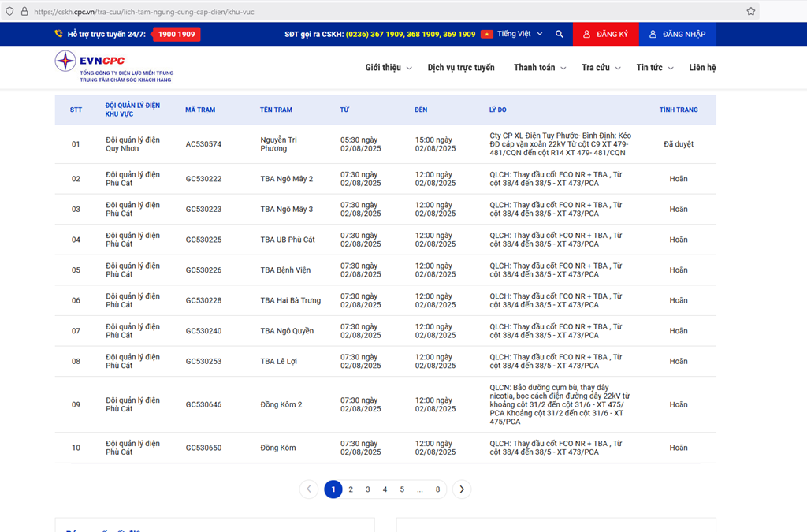The image size is (807, 532).
Task: Click the EVNCPC logo
Action: pyautogui.click(x=90, y=61)
